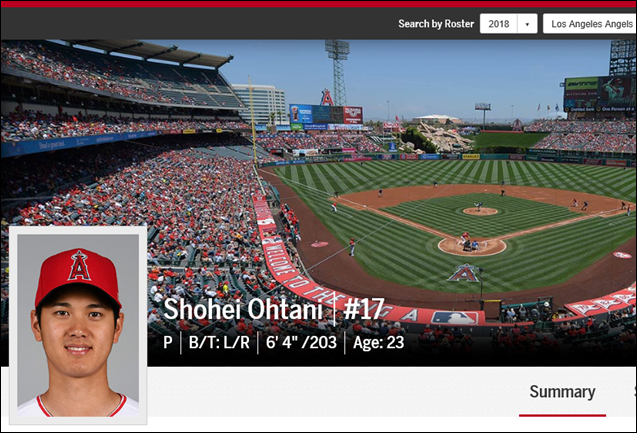Image resolution: width=637 pixels, height=433 pixels.
Task: Click the Search by Roster label
Action: pyautogui.click(x=436, y=24)
